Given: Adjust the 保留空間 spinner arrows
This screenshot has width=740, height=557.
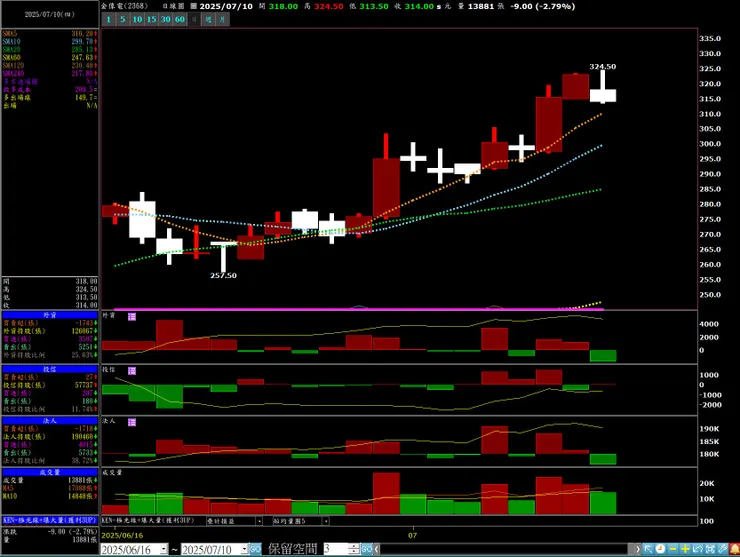Looking at the screenshot, I should (354, 549).
